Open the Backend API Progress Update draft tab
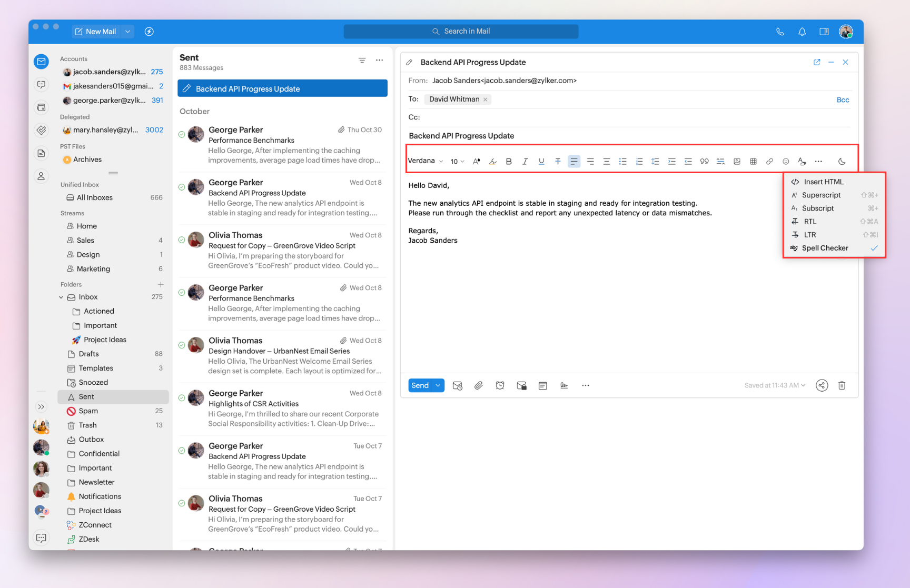Image resolution: width=910 pixels, height=588 pixels. tap(282, 88)
